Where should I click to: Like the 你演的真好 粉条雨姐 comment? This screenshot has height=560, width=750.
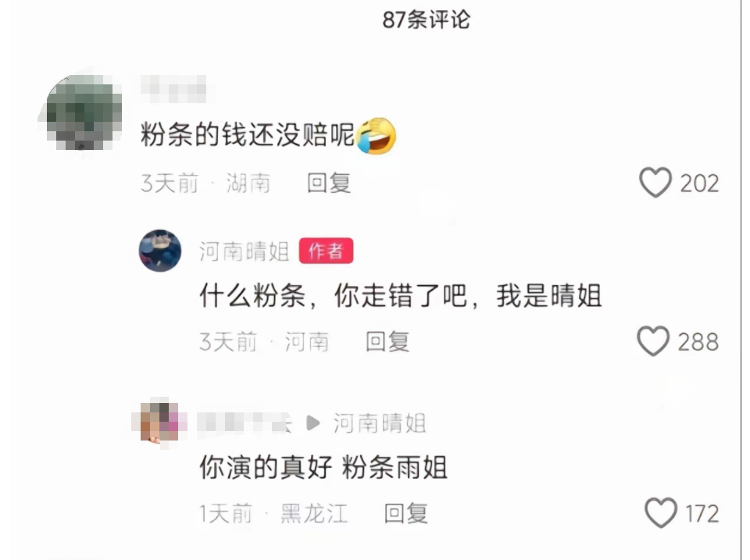pyautogui.click(x=661, y=513)
